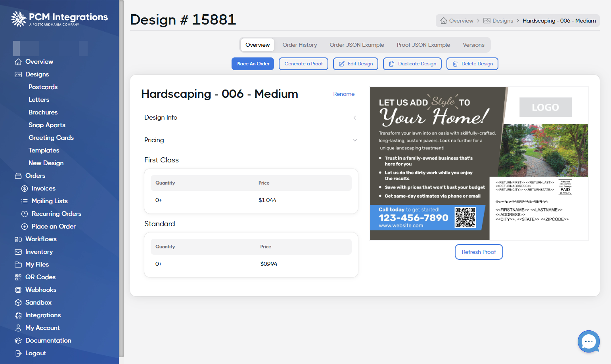Viewport: 611px width, 364px height.
Task: Click the Recurring Orders clock icon
Action: coord(25,214)
